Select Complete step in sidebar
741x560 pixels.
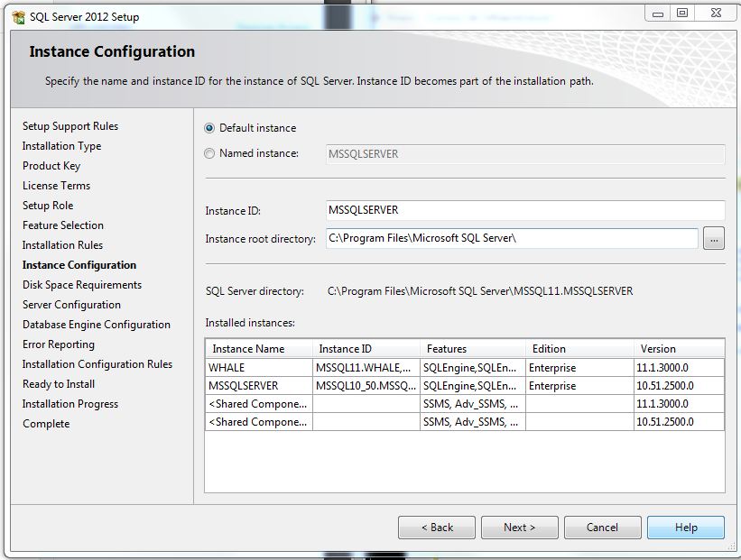[46, 424]
